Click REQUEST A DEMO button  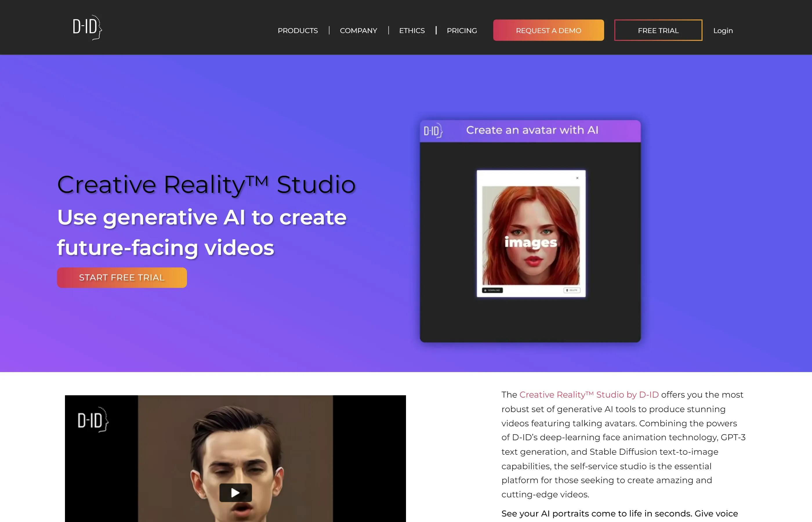coord(548,30)
